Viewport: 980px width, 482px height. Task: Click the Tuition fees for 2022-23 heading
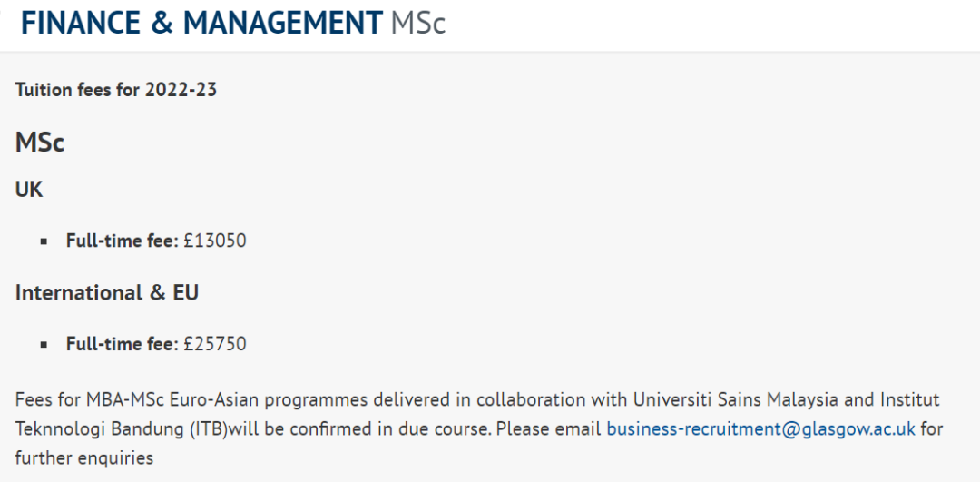(x=115, y=90)
